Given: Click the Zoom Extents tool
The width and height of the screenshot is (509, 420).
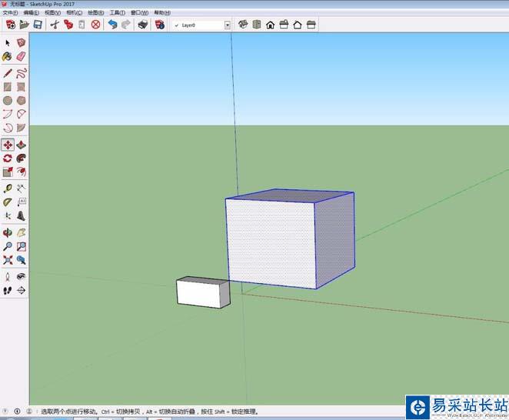Looking at the screenshot, I should coord(8,260).
